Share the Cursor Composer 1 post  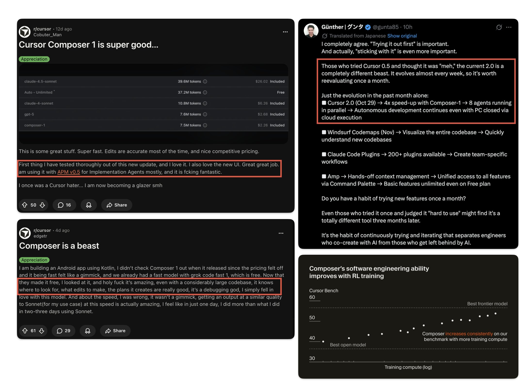(x=117, y=205)
